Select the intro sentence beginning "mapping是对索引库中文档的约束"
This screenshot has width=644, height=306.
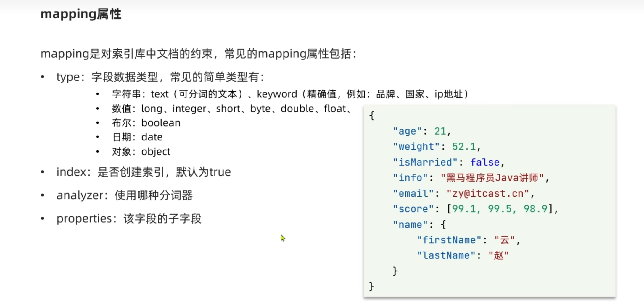[199, 54]
